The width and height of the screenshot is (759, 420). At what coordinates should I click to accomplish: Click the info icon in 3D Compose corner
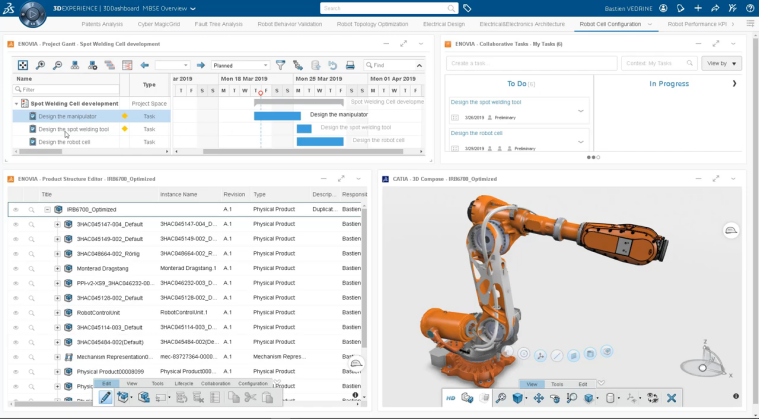pos(736,396)
